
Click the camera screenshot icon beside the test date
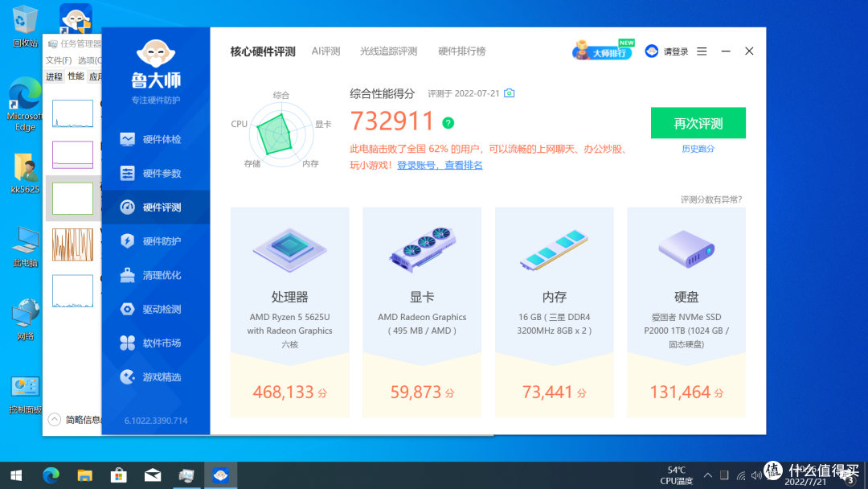[510, 93]
